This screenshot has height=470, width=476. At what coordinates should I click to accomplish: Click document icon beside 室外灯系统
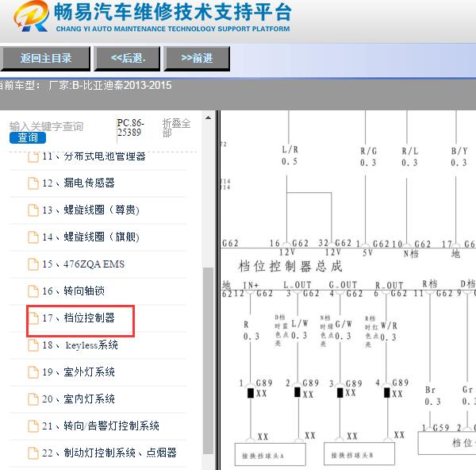pos(33,372)
